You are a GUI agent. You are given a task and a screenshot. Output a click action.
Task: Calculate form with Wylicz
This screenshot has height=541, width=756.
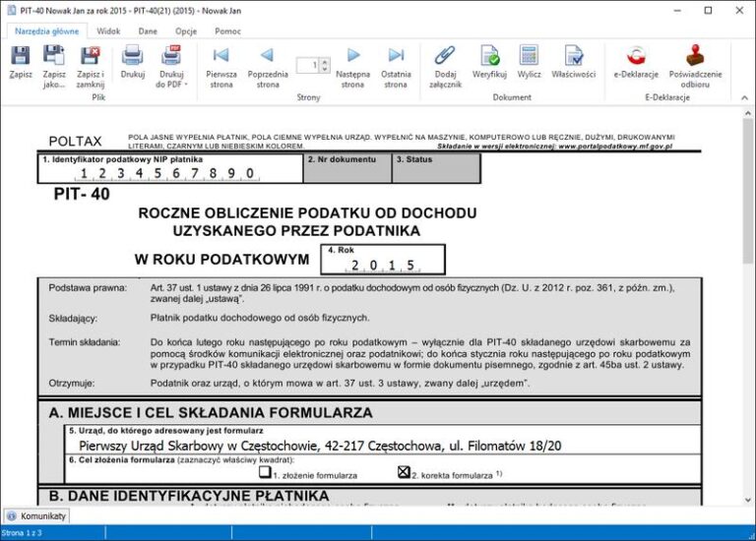[529, 62]
